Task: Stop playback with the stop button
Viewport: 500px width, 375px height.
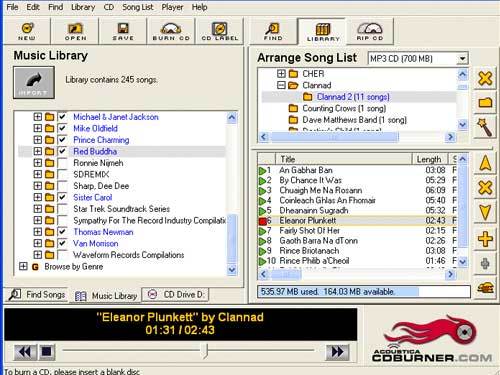Action: pos(47,352)
